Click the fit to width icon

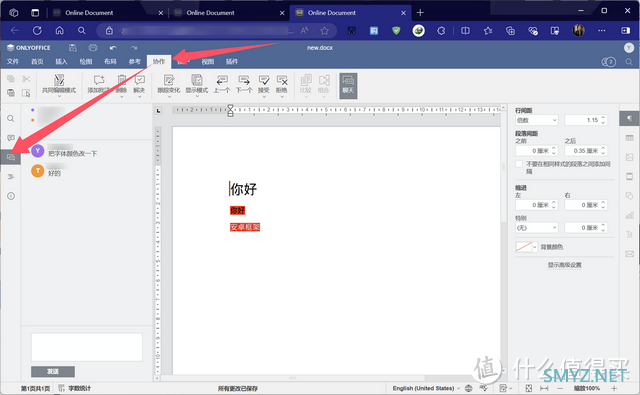[x=544, y=388]
